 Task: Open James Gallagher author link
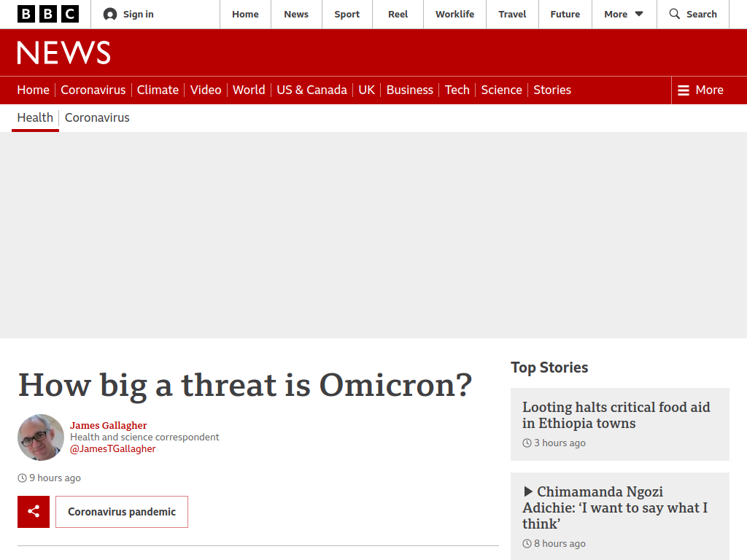coord(108,425)
